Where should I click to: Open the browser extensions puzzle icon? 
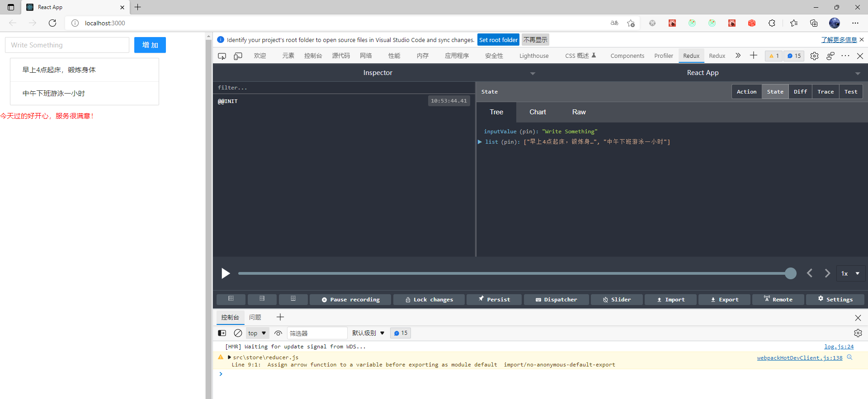(x=772, y=23)
